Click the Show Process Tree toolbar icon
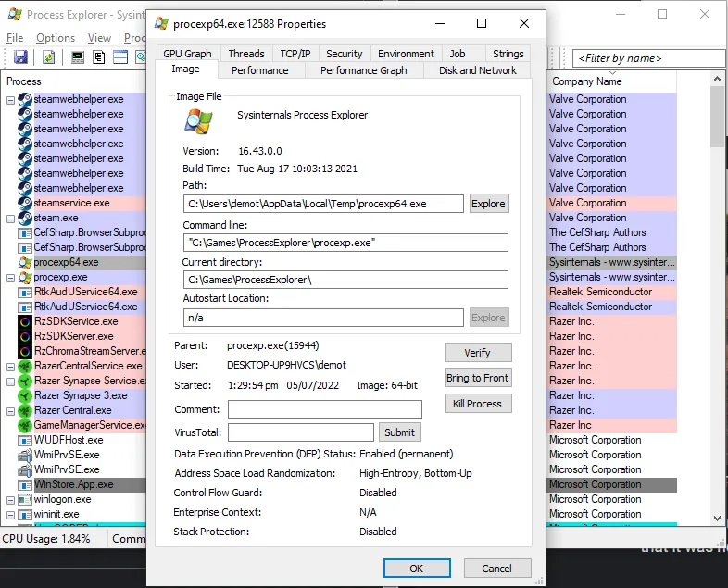Viewport: 728px width, 588px height. (99, 57)
